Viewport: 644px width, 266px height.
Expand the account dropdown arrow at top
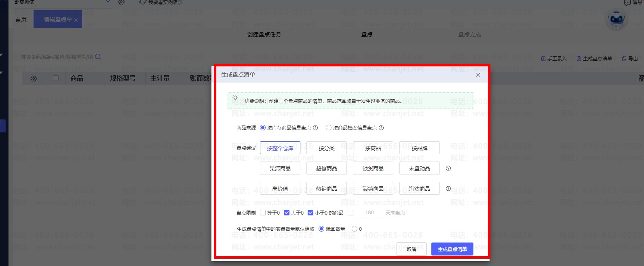(108, 2)
